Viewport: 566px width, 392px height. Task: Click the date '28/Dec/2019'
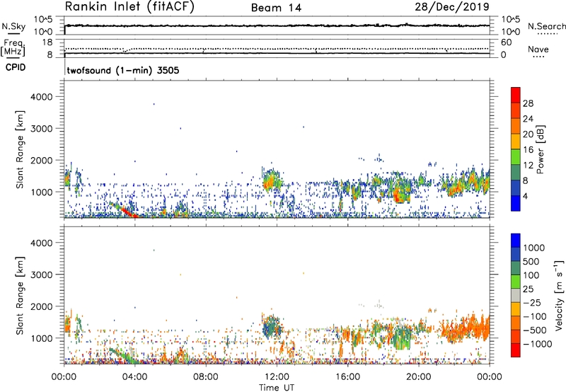pos(452,6)
